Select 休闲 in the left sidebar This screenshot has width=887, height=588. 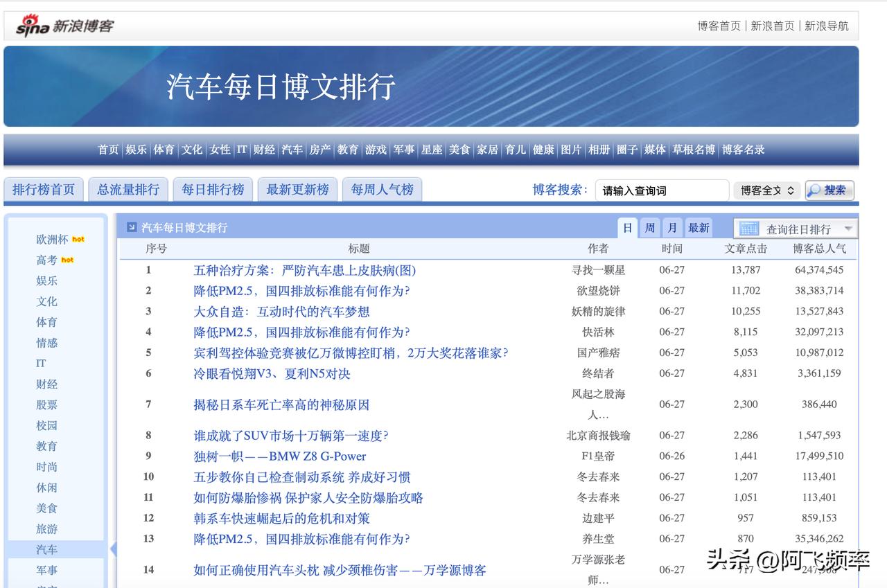(47, 488)
